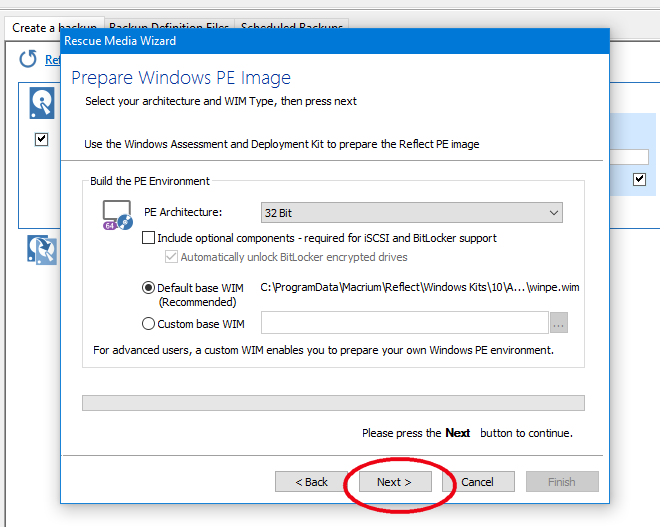Viewport: 660px width, 527px height.
Task: Click the Custom base WIM path field
Action: pos(404,323)
